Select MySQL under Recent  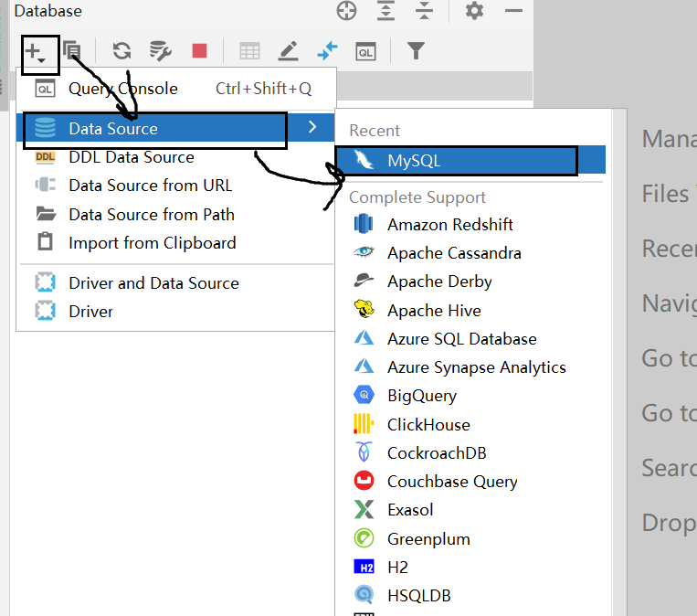(x=470, y=160)
